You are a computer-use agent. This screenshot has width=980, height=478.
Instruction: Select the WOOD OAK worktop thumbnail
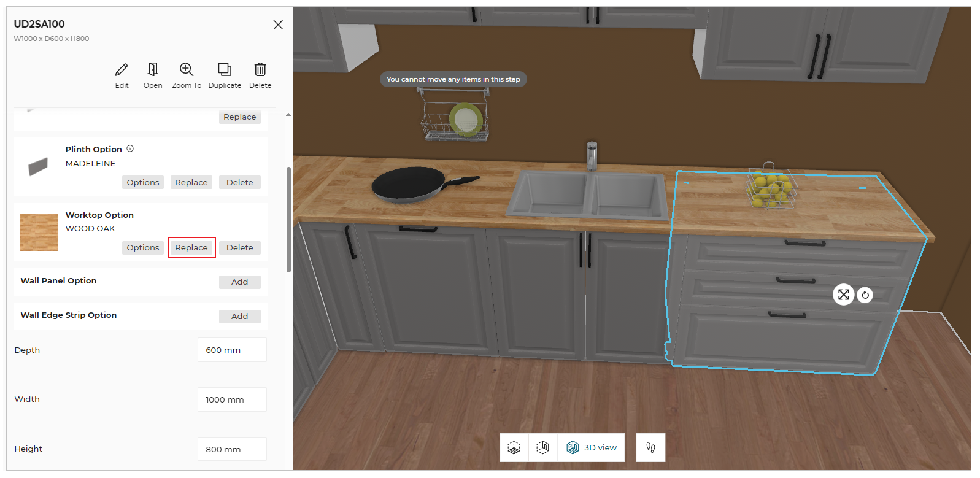(39, 232)
